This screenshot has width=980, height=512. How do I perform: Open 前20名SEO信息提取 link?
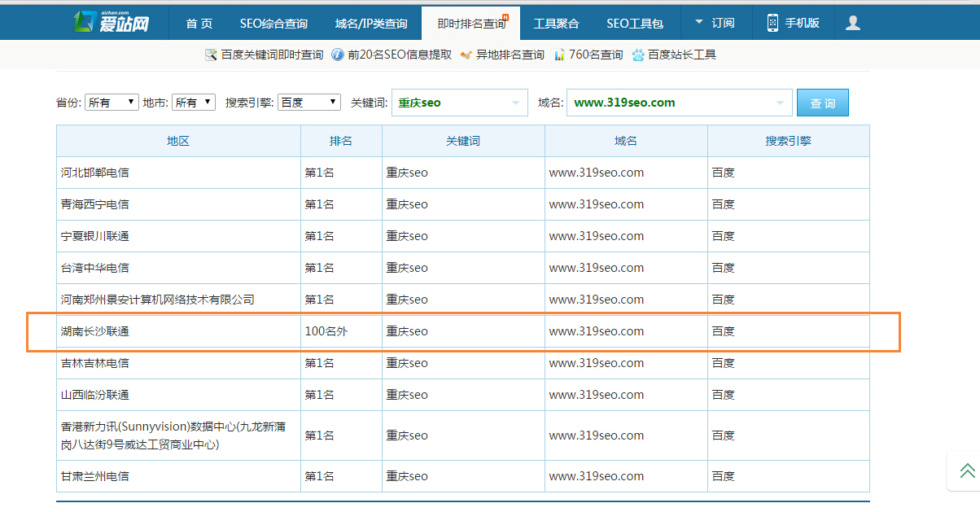(400, 55)
